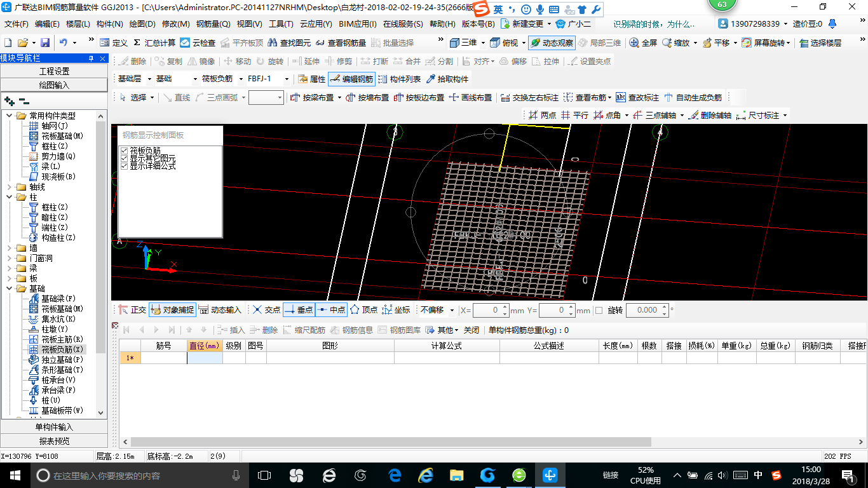Image resolution: width=868 pixels, height=488 pixels.
Task: Open the 不偏移 offset dropdown
Action: (x=452, y=310)
